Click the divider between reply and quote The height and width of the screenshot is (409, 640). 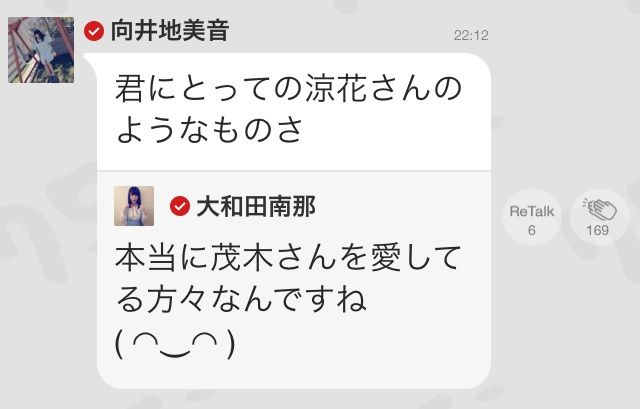coord(293,171)
